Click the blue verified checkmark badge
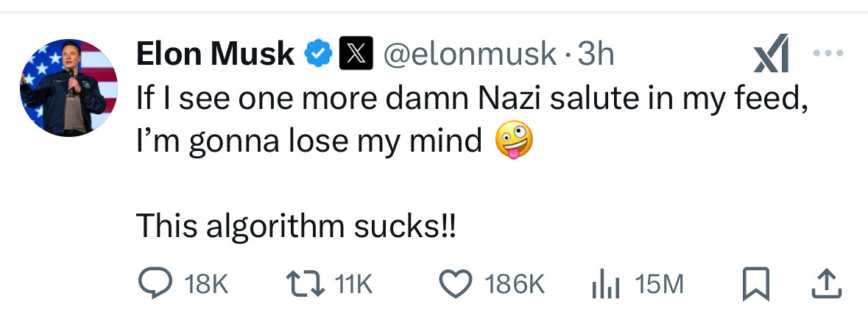 tap(317, 54)
